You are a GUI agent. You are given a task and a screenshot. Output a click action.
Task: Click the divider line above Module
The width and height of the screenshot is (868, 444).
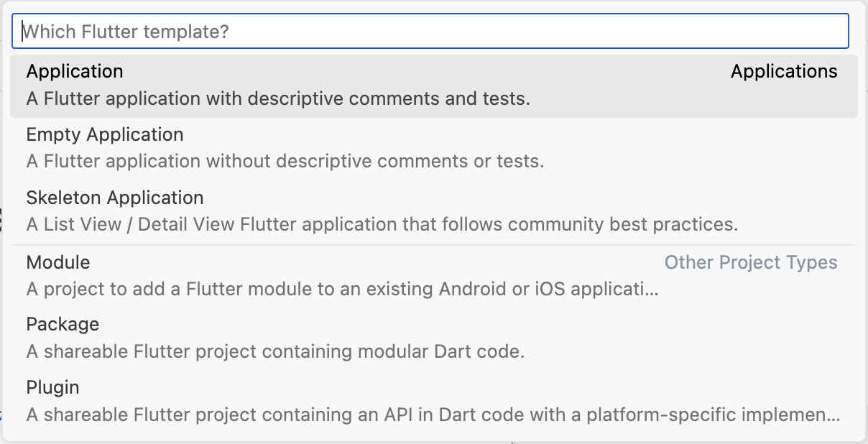[x=434, y=246]
